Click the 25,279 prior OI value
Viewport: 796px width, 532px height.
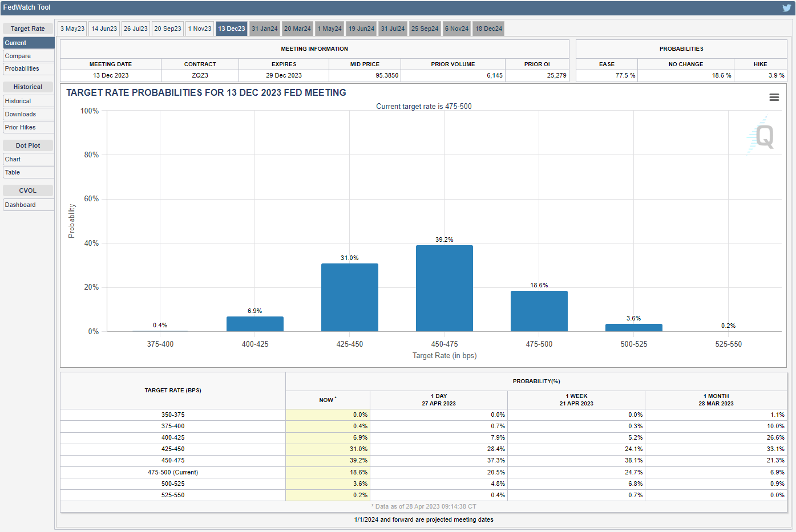click(x=556, y=75)
